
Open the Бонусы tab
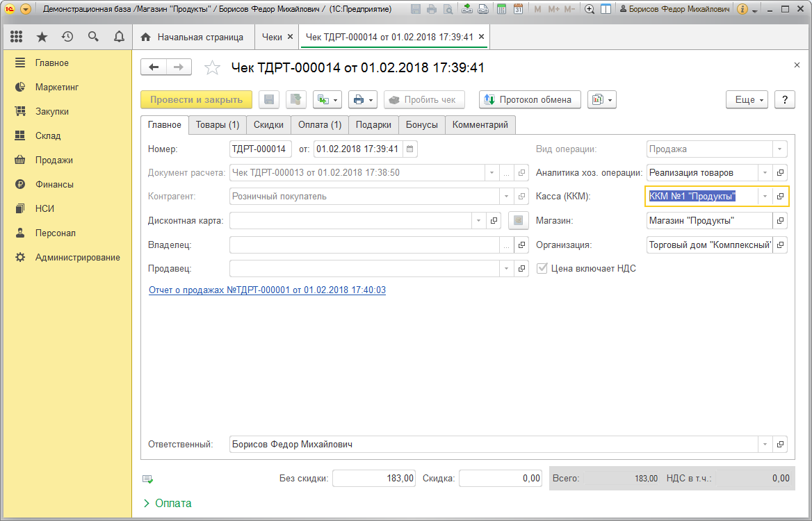coord(422,124)
